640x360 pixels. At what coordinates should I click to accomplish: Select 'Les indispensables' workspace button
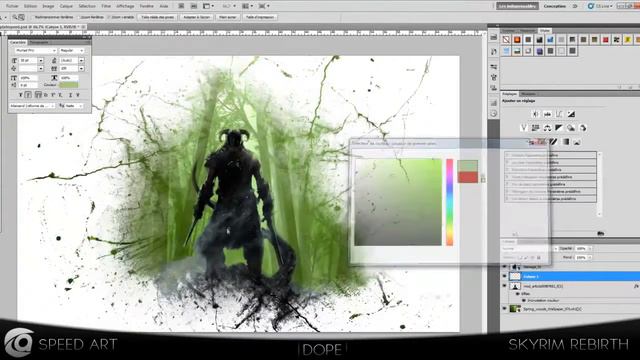coord(517,6)
